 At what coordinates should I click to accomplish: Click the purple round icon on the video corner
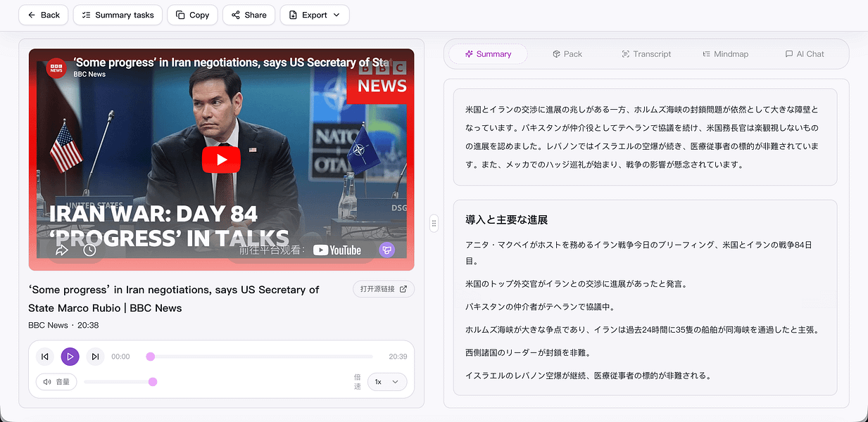coord(386,250)
